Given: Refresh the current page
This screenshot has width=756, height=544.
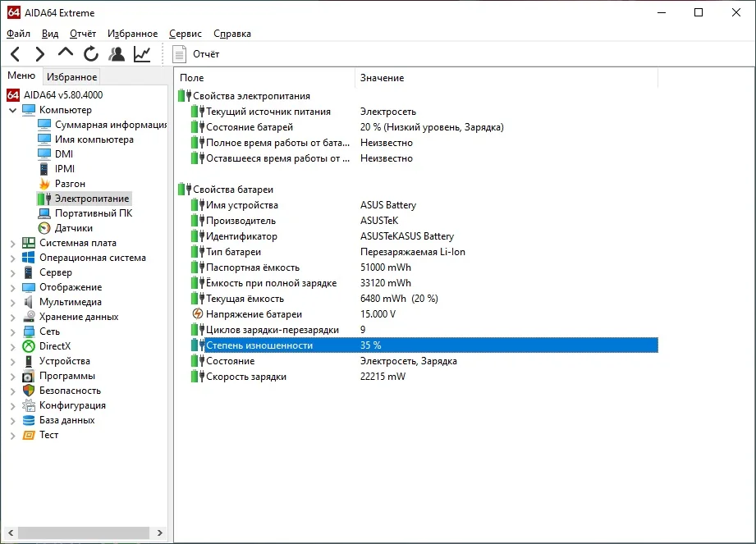Looking at the screenshot, I should (90, 54).
